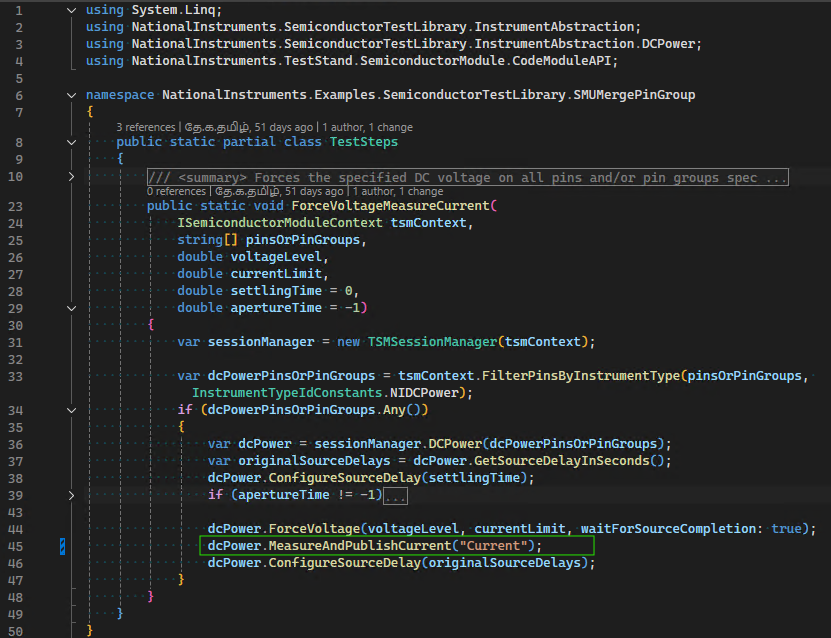Expand the collapsed apertureTime if block ellipsis

[395, 495]
